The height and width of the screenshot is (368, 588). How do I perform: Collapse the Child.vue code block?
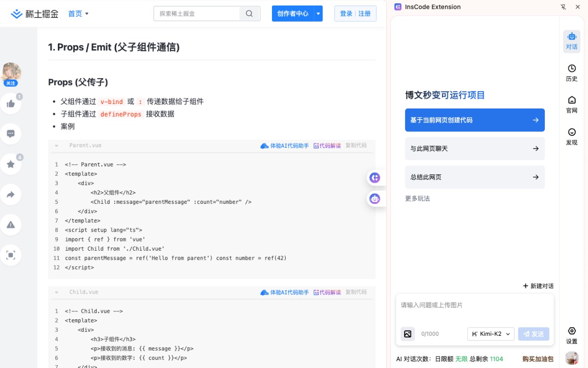57,293
